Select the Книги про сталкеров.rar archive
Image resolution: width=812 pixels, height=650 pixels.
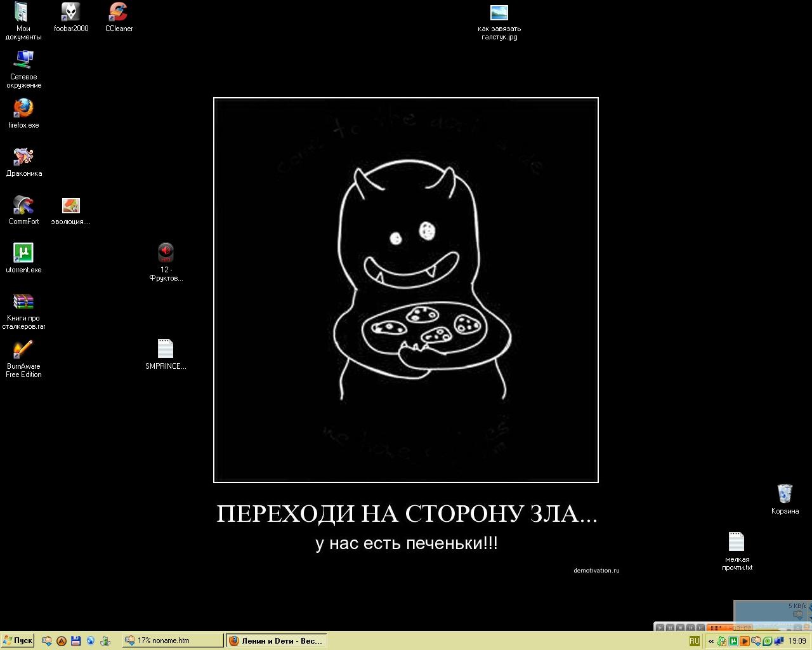pyautogui.click(x=23, y=311)
